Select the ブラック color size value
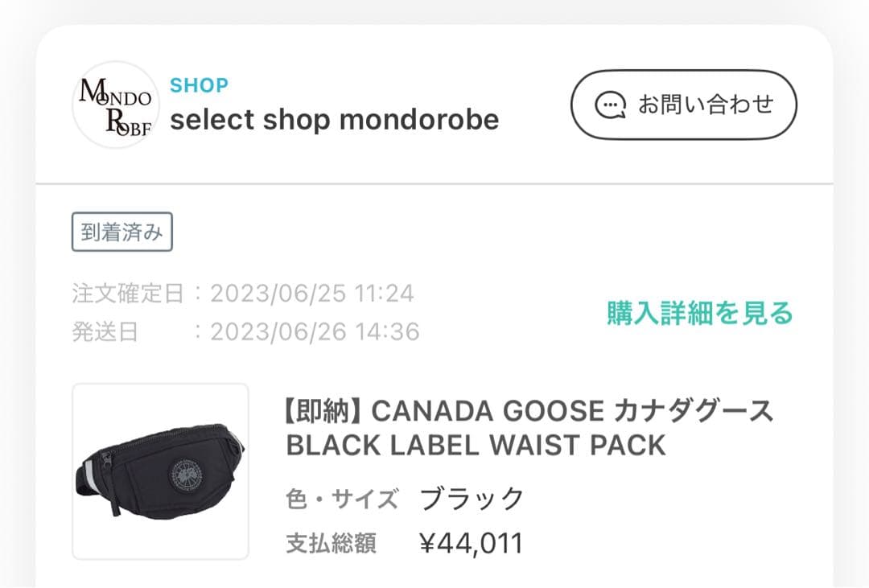This screenshot has width=869, height=588. [473, 498]
